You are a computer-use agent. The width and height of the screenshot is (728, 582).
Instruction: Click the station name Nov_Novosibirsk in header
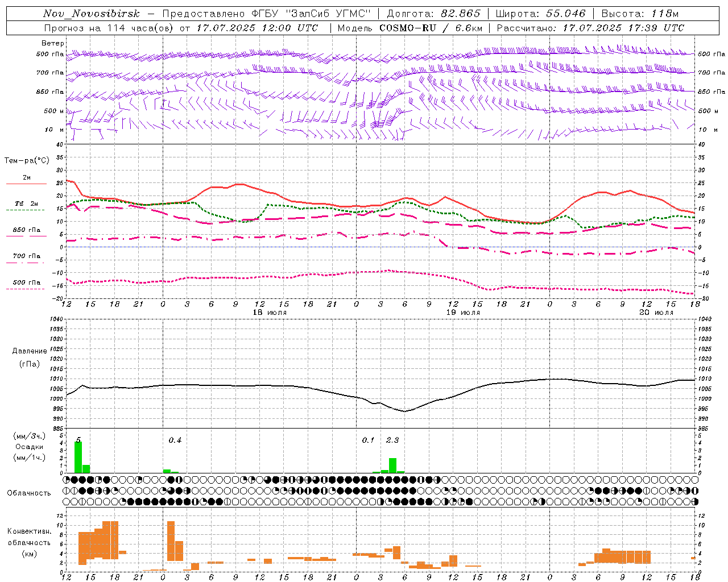click(92, 14)
